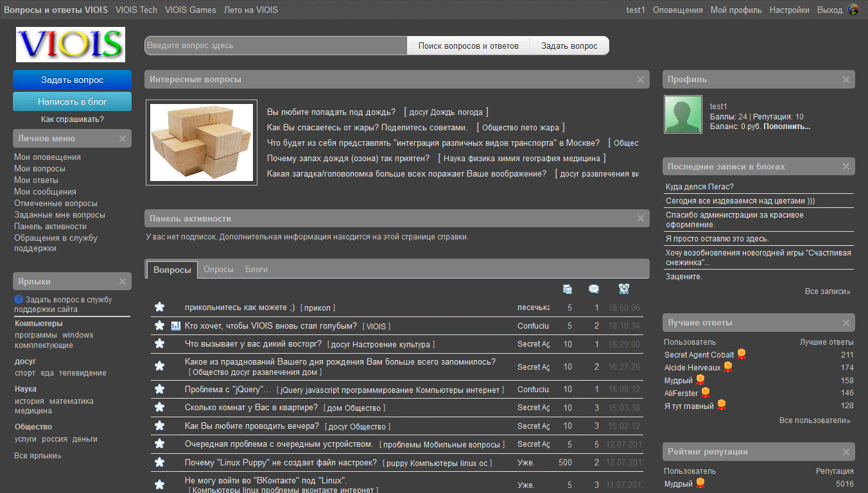
Task: Click Выход to log out
Action: [x=829, y=10]
